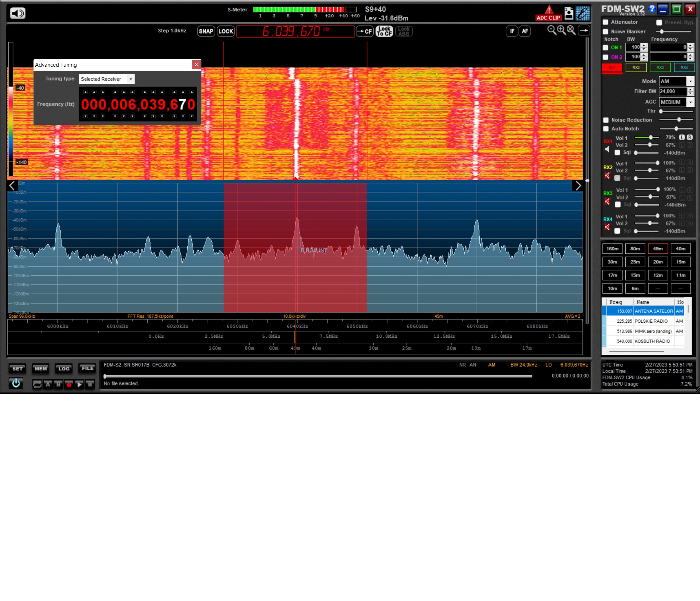
Task: Click the SNAP button
Action: pos(206,31)
